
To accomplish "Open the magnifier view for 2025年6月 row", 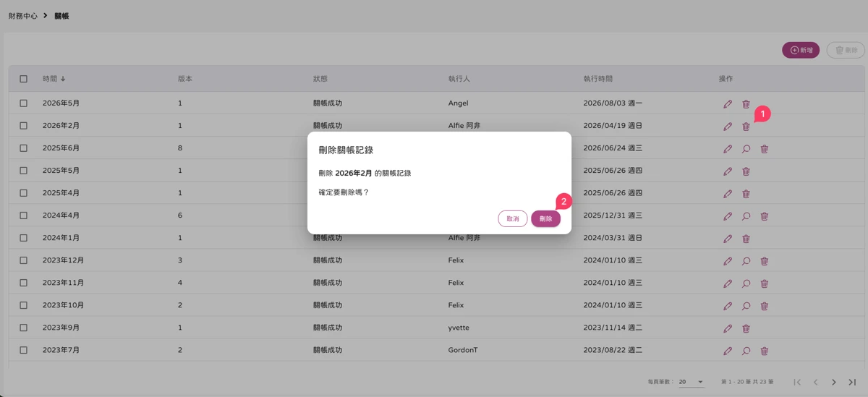I will click(746, 149).
